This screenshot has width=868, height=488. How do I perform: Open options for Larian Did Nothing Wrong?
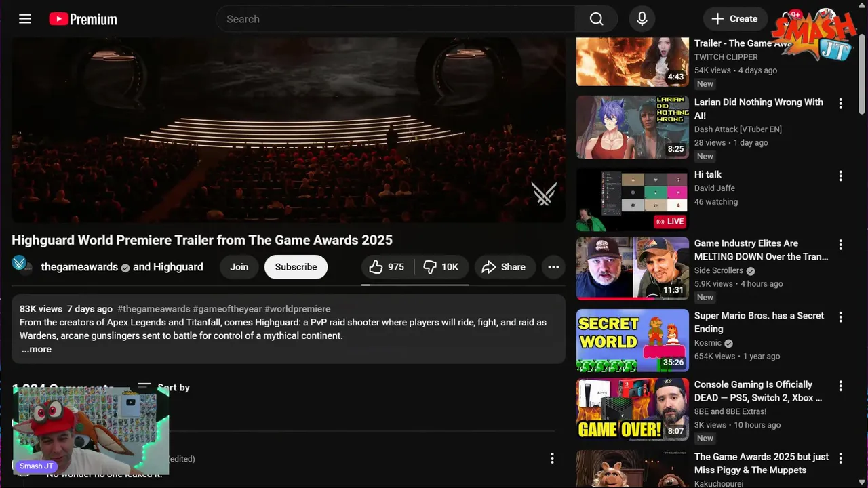(x=841, y=104)
